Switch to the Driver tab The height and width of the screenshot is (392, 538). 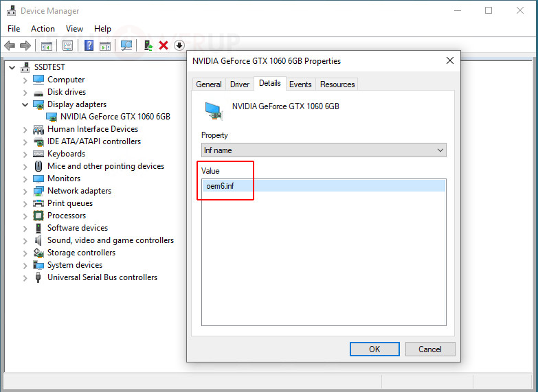pos(240,84)
